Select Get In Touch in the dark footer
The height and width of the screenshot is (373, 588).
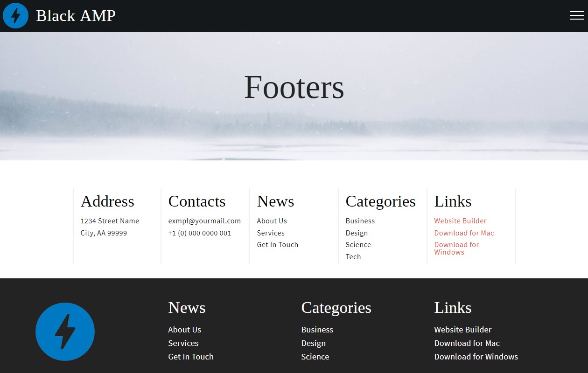tap(191, 357)
